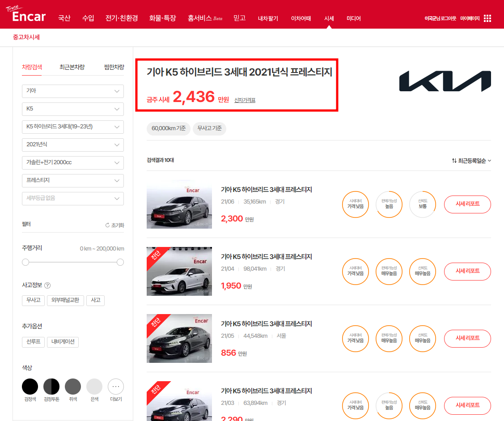This screenshot has width=504, height=421.
Task: Toggle the 내비게이션 option filter
Action: pyautogui.click(x=63, y=342)
